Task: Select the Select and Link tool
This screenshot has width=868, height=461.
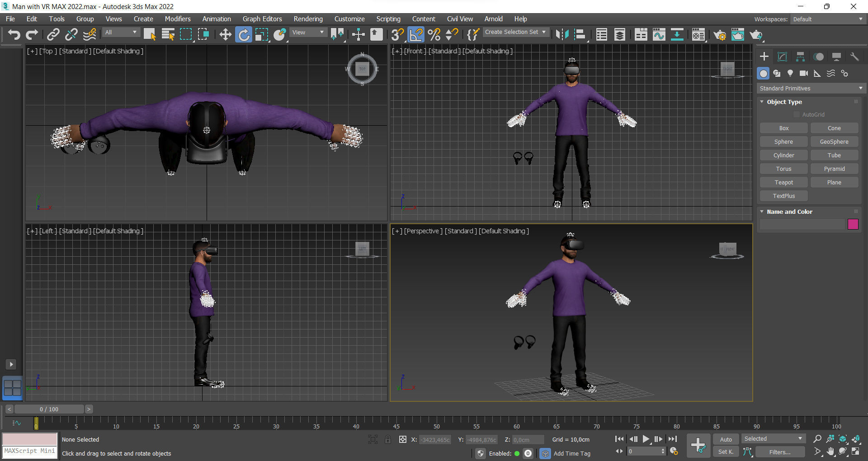Action: coord(53,35)
